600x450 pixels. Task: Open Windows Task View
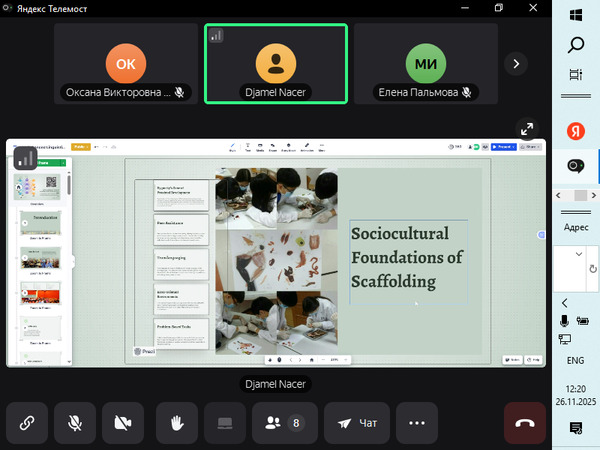tap(576, 74)
